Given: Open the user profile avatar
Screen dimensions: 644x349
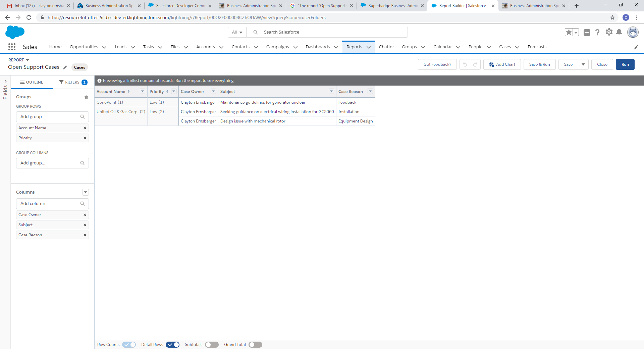Looking at the screenshot, I should (633, 32).
